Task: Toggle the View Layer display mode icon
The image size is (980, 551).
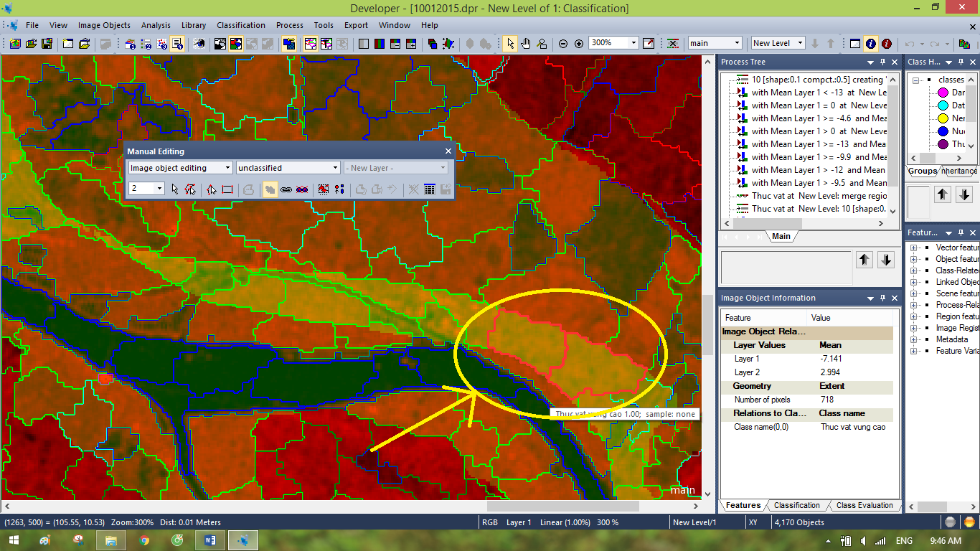Action: point(220,43)
